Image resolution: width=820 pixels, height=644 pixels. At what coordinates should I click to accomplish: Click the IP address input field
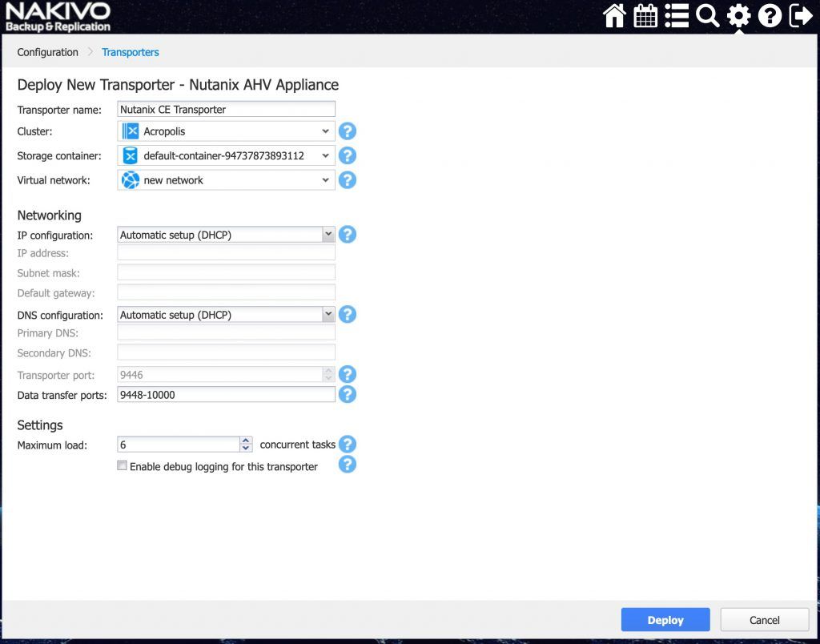click(x=226, y=252)
